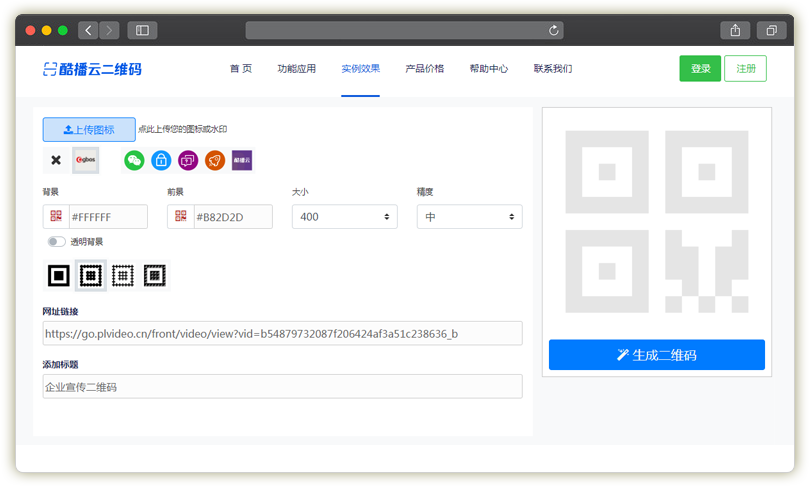
Task: Open the 帮助中心 nav item
Action: tap(489, 69)
